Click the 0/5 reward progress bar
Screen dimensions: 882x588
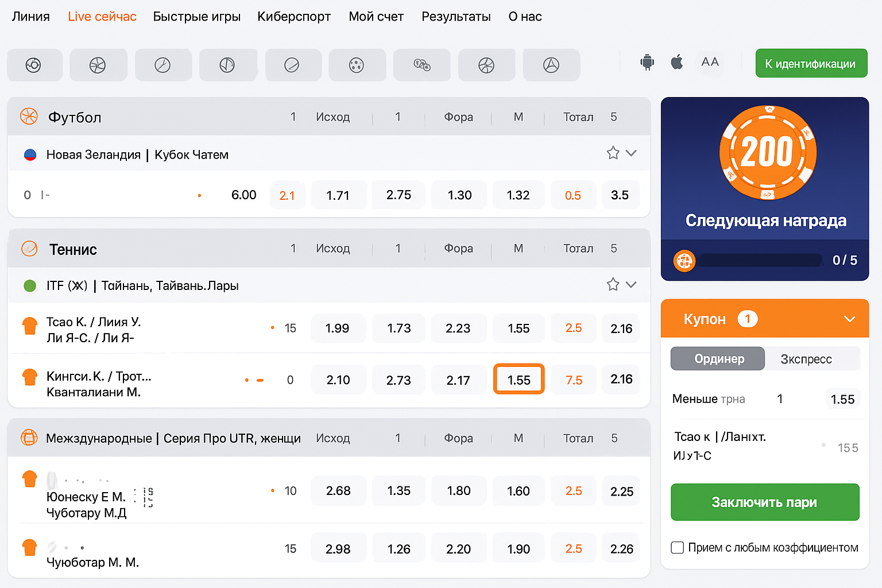coord(761,261)
